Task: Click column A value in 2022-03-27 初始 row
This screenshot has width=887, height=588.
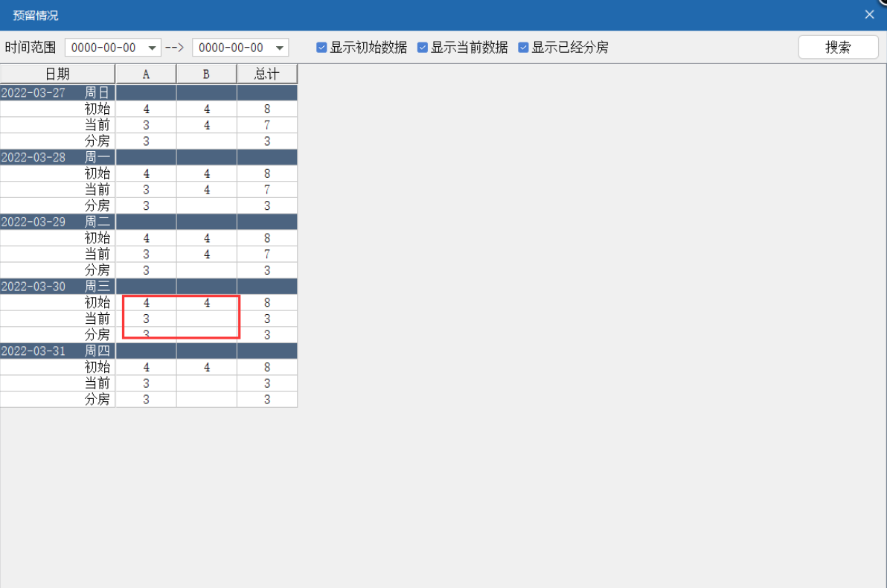Action: point(146,109)
